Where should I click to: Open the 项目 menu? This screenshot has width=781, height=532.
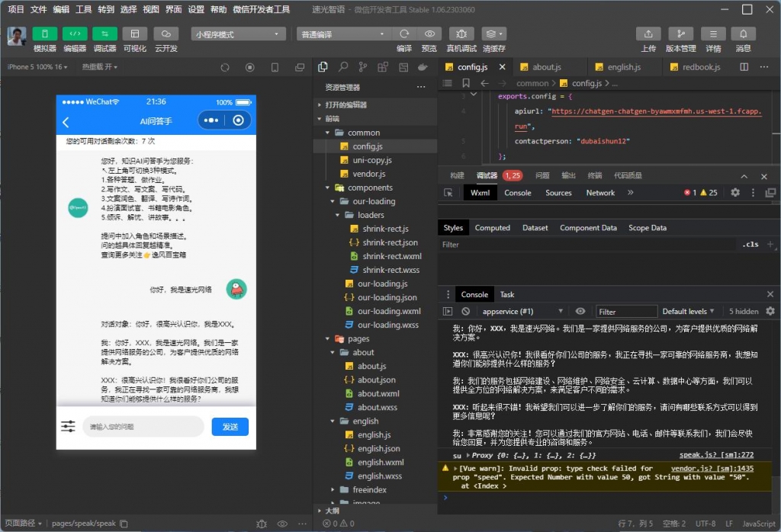pos(16,9)
